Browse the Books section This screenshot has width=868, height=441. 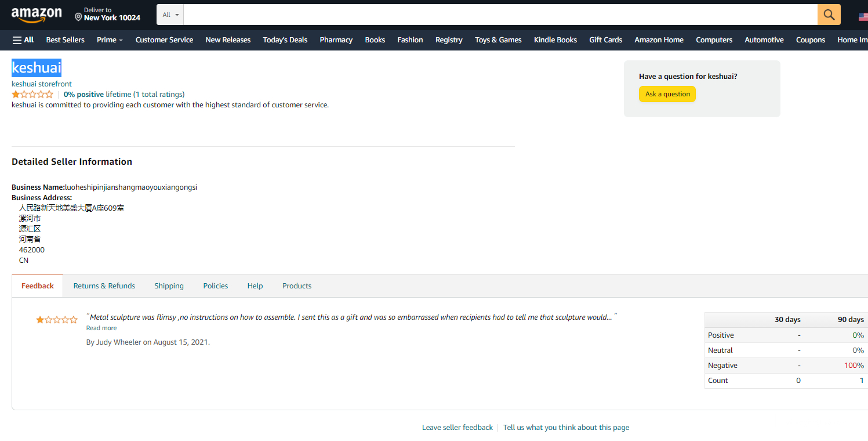point(375,40)
